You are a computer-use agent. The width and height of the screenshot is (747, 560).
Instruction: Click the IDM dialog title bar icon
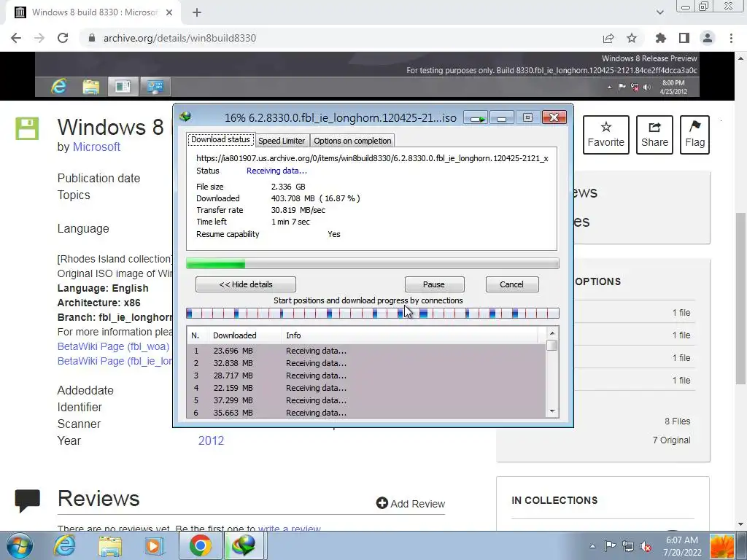pos(185,117)
